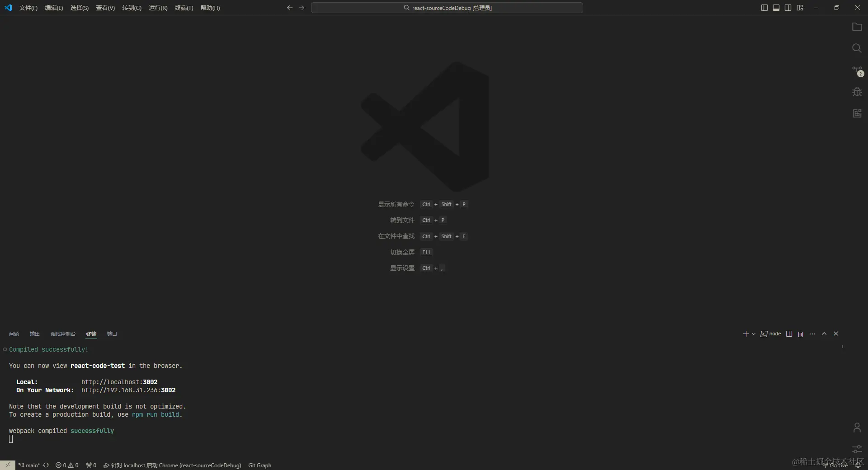Image resolution: width=868 pixels, height=470 pixels.
Task: Go forward using the right arrow
Action: pos(302,8)
